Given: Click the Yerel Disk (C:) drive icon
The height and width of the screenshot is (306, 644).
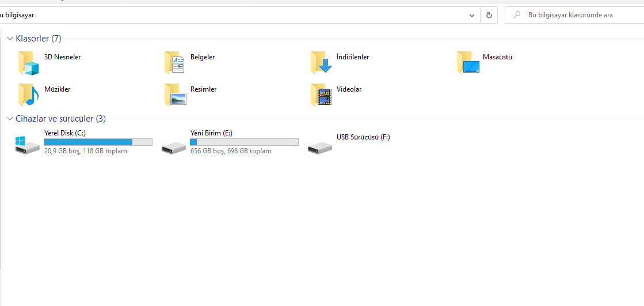Looking at the screenshot, I should (x=28, y=145).
